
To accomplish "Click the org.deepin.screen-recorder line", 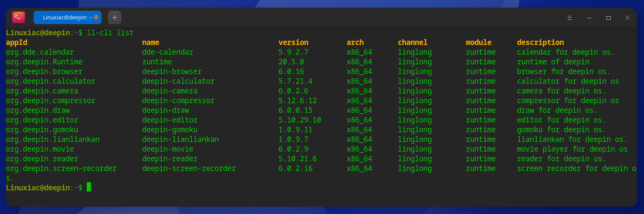I will [61, 168].
